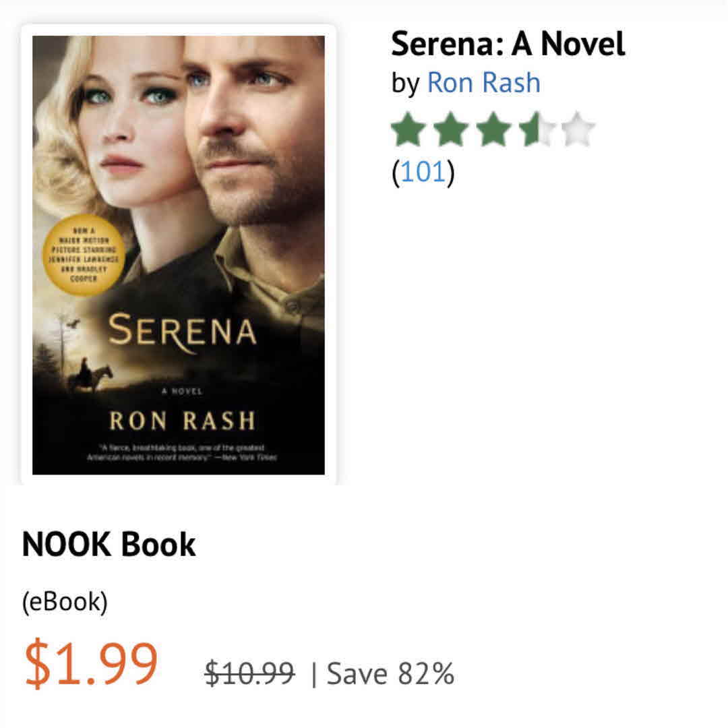Click the Save 82% discount text
Image resolution: width=728 pixels, height=728 pixels.
(x=390, y=673)
